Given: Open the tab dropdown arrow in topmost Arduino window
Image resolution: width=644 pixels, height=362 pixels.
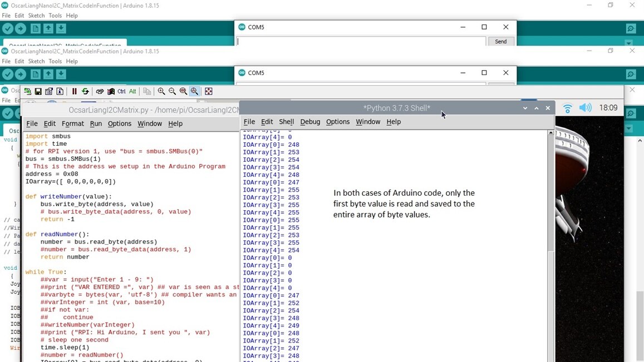Looking at the screenshot, I should click(628, 43).
